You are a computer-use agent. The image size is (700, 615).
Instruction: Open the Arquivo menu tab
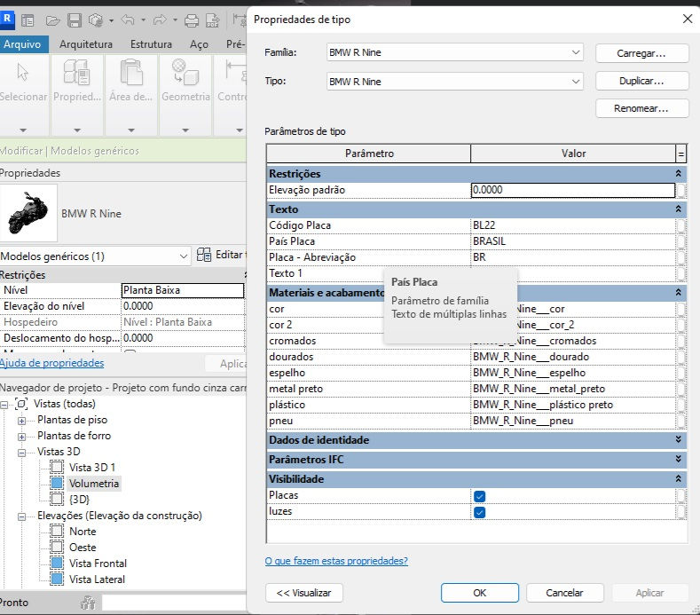(x=23, y=44)
